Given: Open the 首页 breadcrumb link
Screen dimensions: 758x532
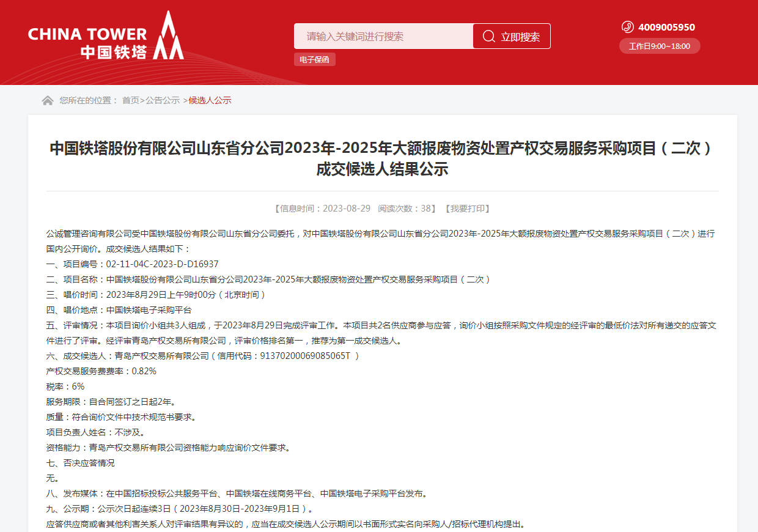Looking at the screenshot, I should point(131,100).
